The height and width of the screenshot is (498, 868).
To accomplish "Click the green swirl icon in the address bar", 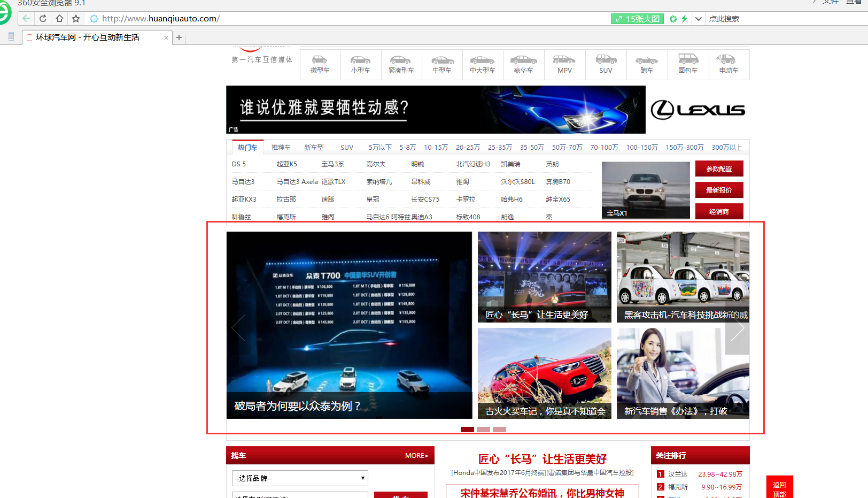I will tap(673, 19).
